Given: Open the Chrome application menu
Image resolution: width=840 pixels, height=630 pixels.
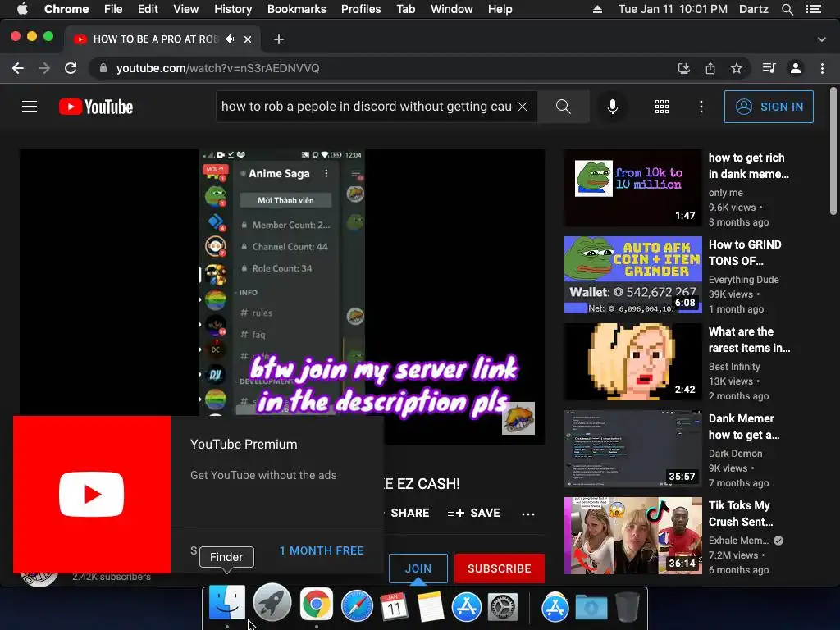Looking at the screenshot, I should [x=66, y=9].
